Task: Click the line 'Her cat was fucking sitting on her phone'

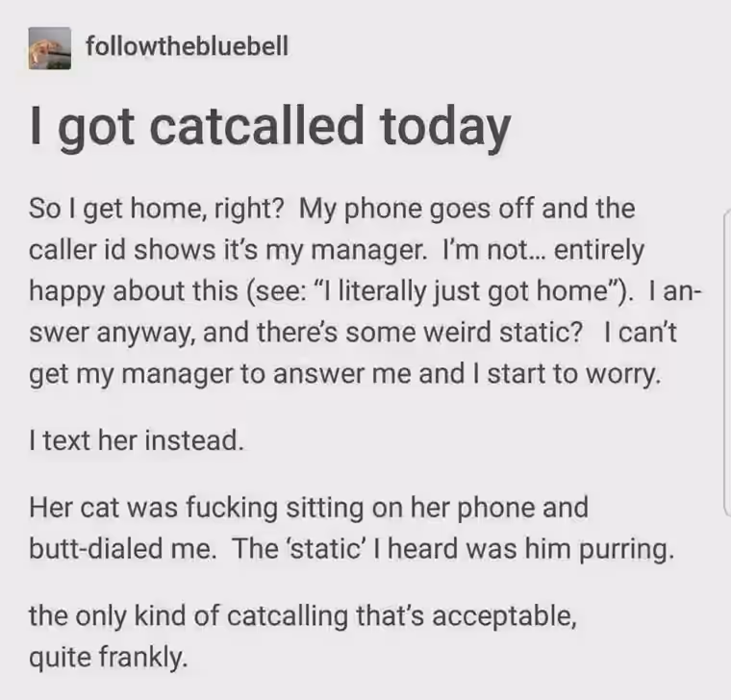Action: pos(309,507)
